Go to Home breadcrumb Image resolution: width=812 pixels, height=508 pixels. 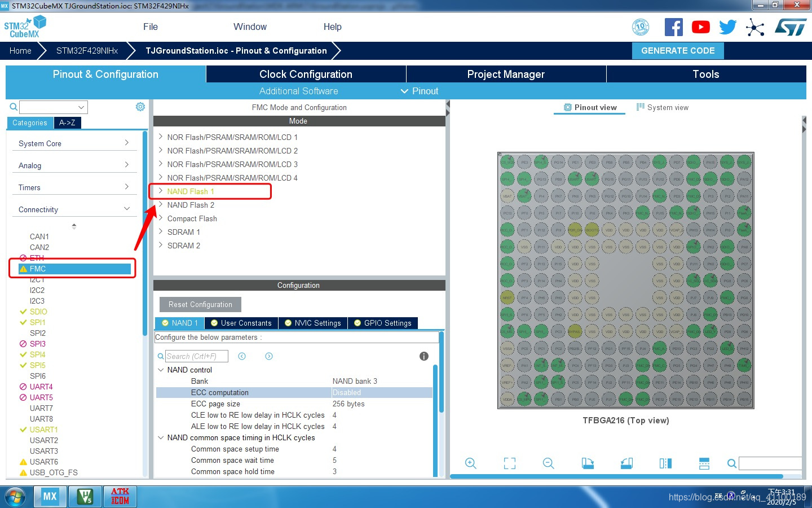(20, 50)
